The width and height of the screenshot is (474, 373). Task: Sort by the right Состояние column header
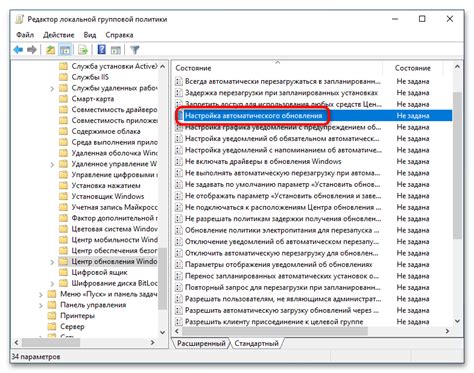413,68
